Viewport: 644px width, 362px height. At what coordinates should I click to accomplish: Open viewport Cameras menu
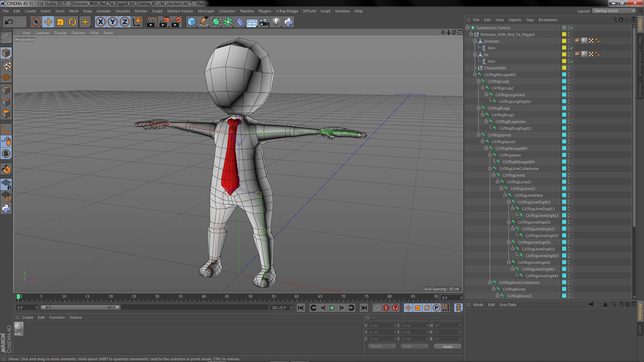(x=42, y=33)
